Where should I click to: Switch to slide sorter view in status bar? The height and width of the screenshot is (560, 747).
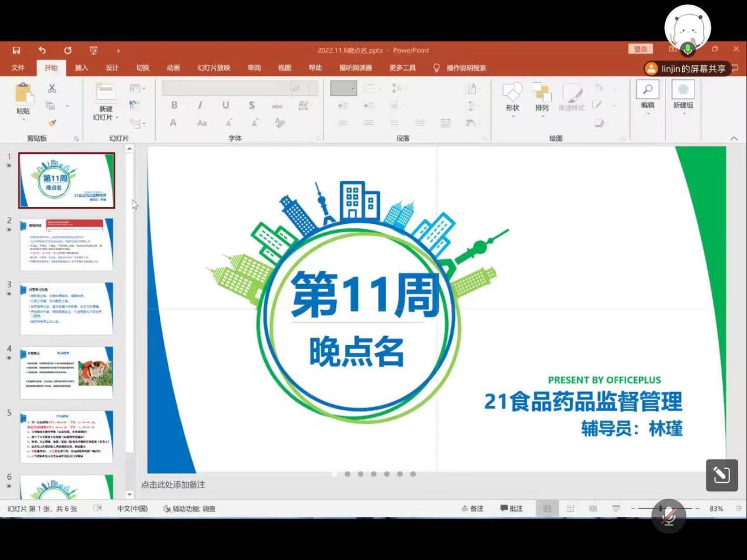click(x=570, y=508)
